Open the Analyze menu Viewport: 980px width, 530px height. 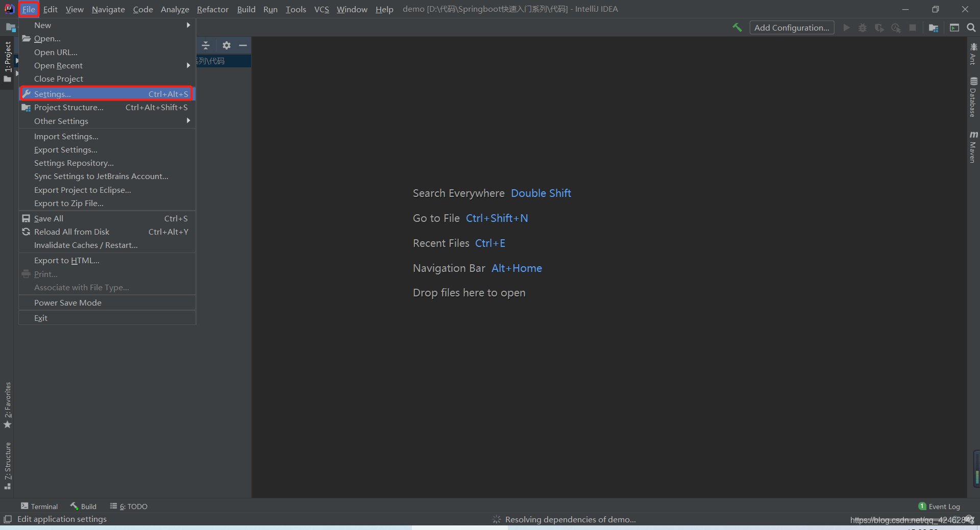[x=175, y=9]
